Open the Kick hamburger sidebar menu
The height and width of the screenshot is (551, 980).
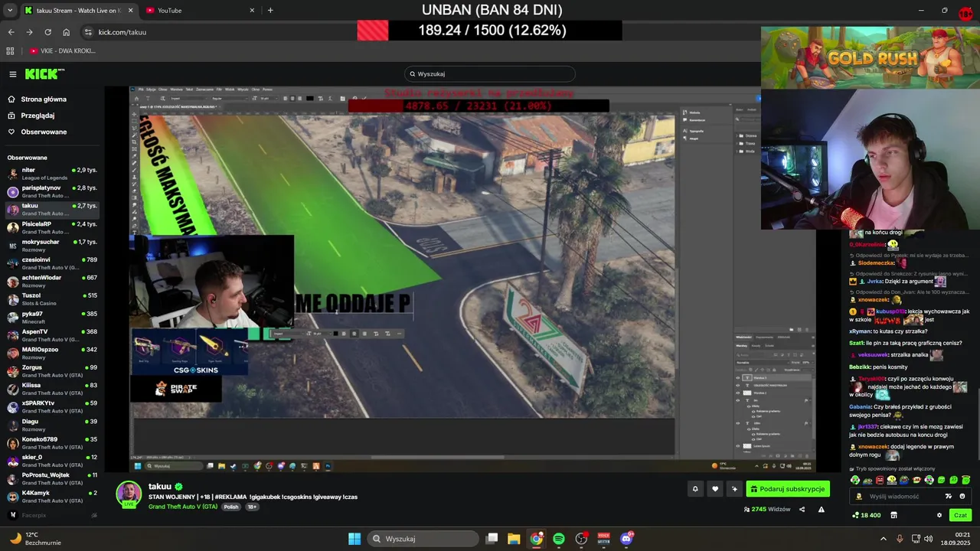[13, 74]
